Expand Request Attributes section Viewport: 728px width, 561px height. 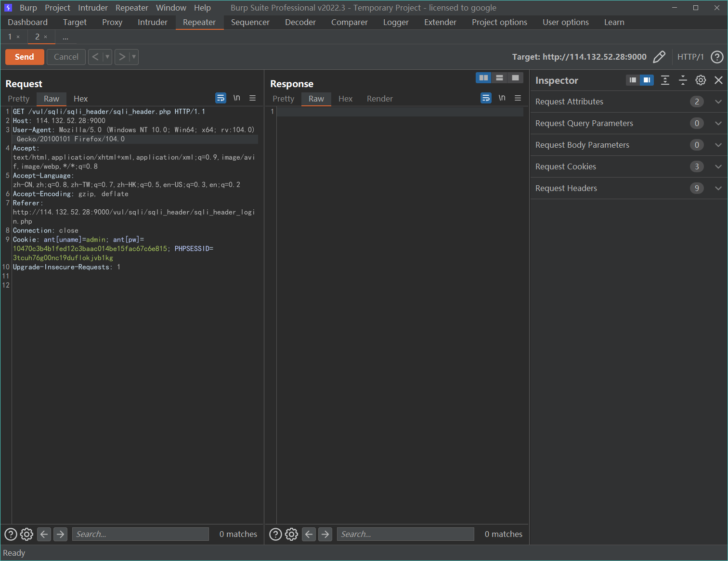tap(629, 102)
